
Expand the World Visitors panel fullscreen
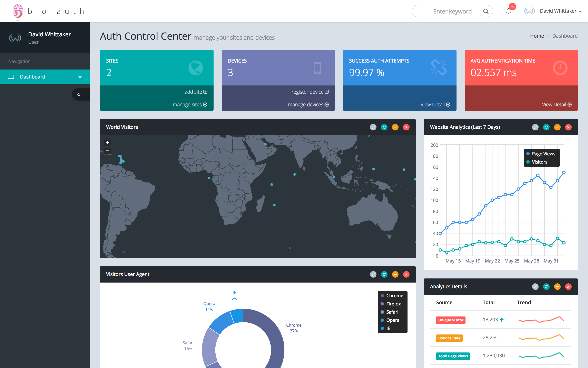point(373,127)
